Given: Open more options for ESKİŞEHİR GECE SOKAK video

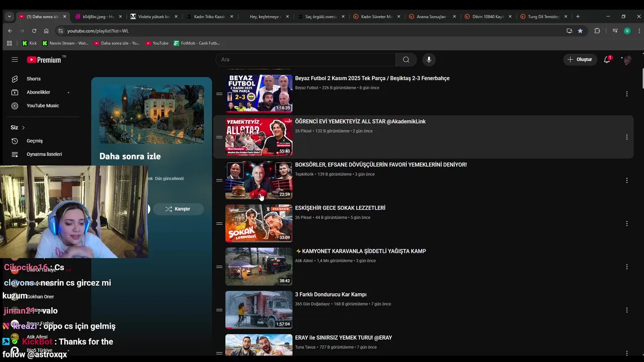Looking at the screenshot, I should pos(627,224).
